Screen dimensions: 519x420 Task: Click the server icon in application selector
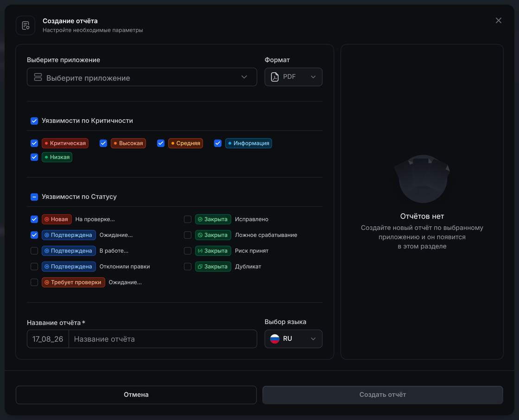point(38,77)
